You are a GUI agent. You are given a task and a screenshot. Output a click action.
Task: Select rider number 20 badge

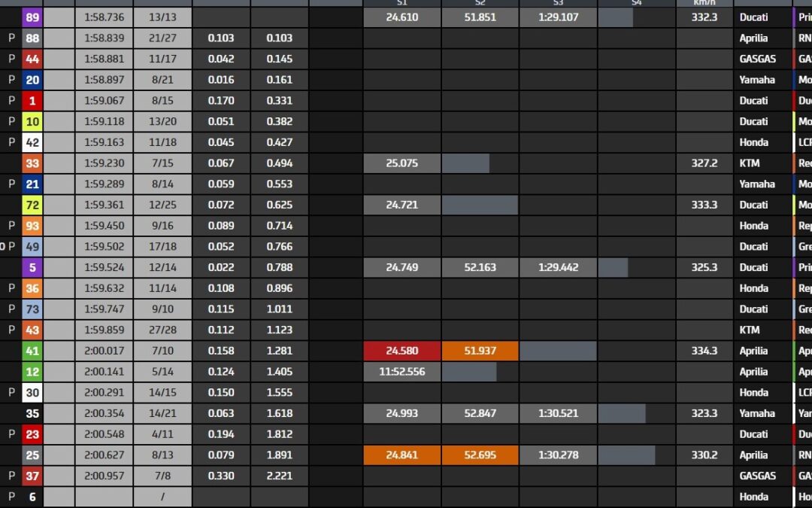click(x=32, y=79)
